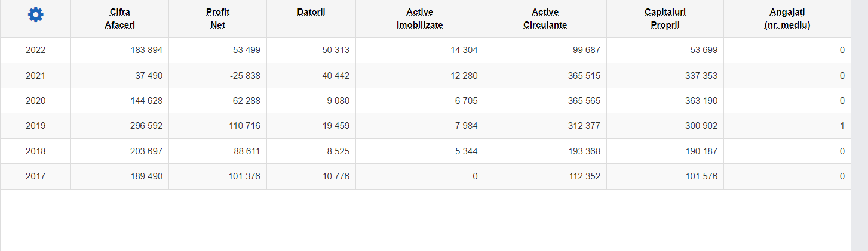Click the 2018 year cell
The height and width of the screenshot is (251, 868).
pos(35,151)
